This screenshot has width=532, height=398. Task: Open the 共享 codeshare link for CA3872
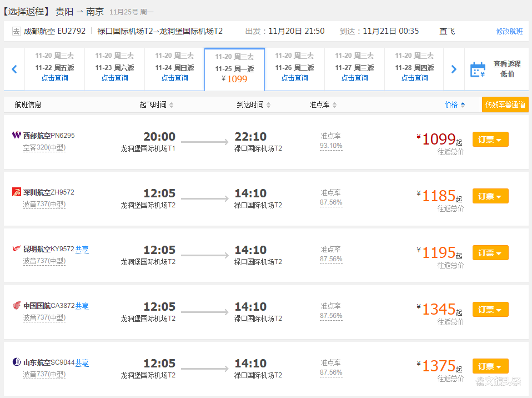point(82,306)
